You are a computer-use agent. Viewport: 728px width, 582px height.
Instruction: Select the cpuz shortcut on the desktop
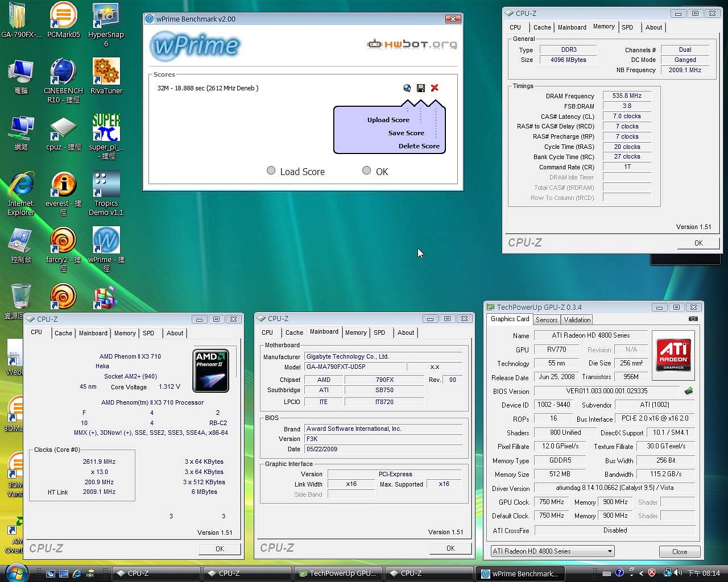point(63,132)
